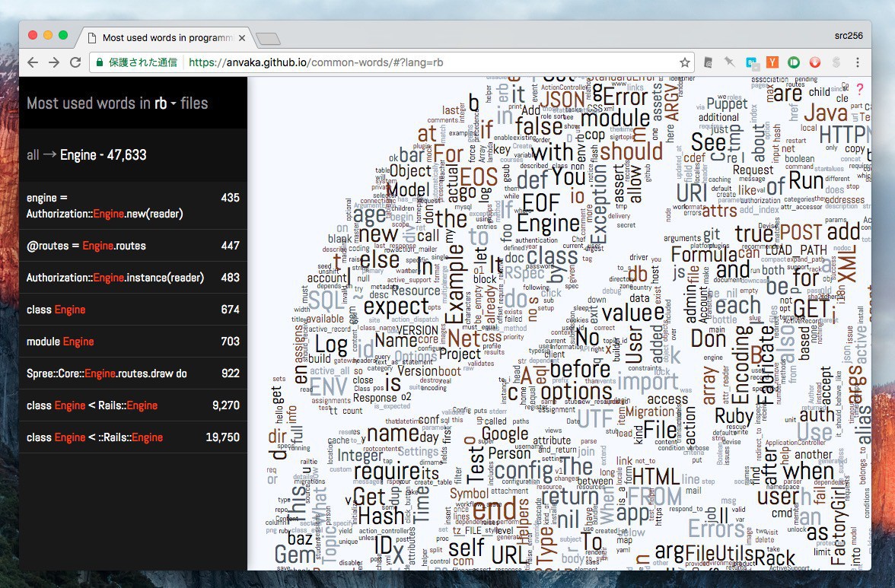Viewport: 895px width, 588px height.
Task: Select 'class Engine < ::Rails::Engine' 19,750 row
Action: pos(133,437)
